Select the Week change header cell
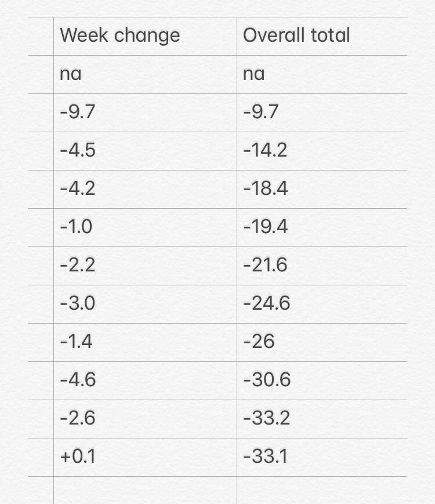The height and width of the screenshot is (504, 435). tap(146, 36)
